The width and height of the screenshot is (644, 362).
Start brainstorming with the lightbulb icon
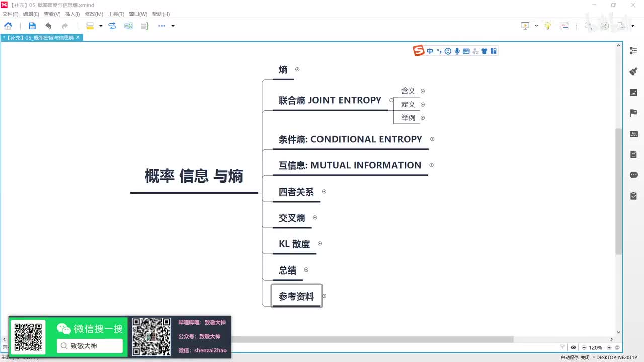pyautogui.click(x=548, y=26)
